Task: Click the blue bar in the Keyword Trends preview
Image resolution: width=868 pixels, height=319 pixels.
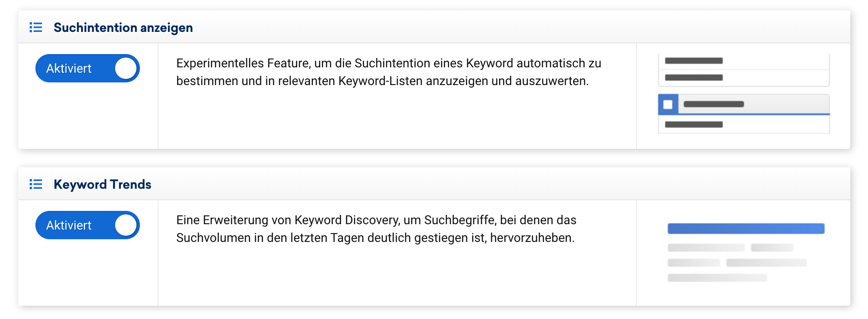Action: click(746, 229)
